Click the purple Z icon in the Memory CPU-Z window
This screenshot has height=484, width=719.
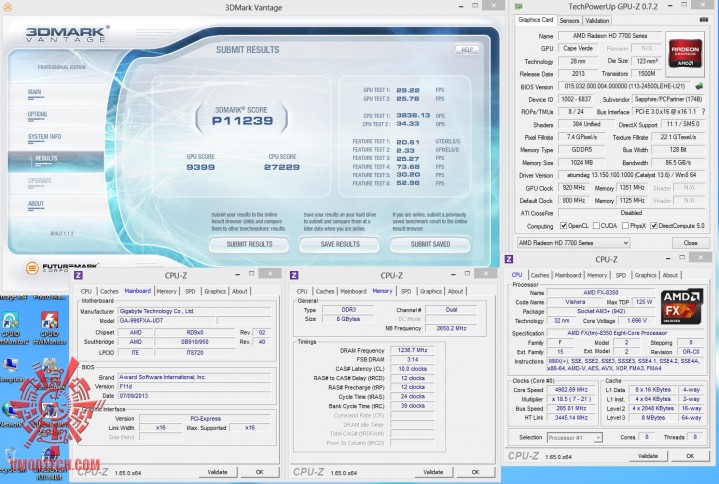point(294,275)
